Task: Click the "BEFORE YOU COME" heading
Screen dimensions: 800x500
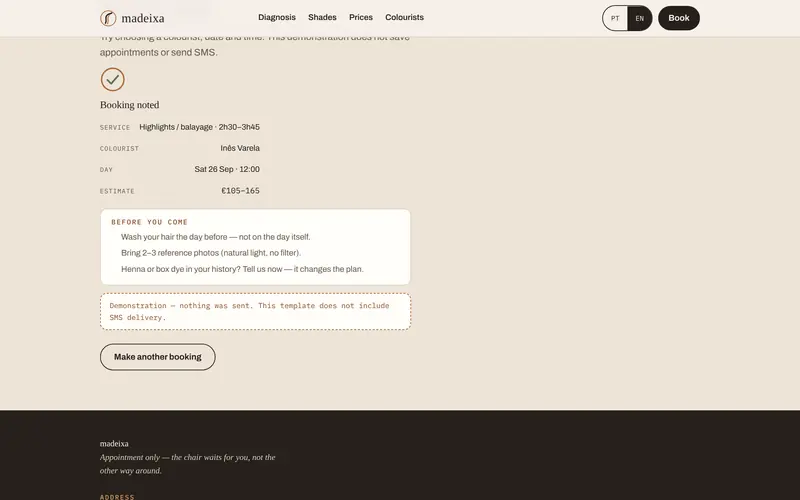Action: coord(149,222)
